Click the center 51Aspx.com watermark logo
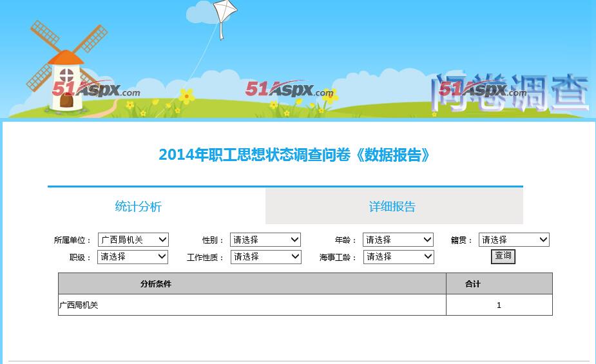 pos(290,90)
